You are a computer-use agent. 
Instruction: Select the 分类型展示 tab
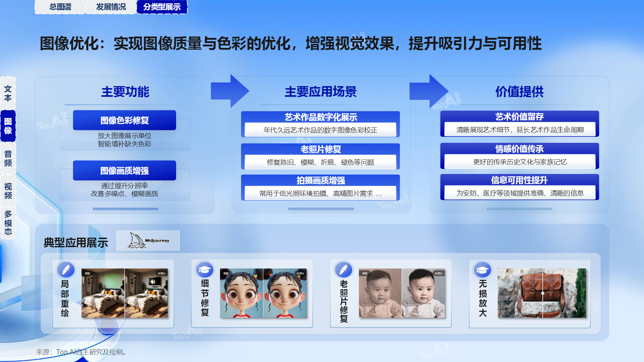tap(162, 7)
